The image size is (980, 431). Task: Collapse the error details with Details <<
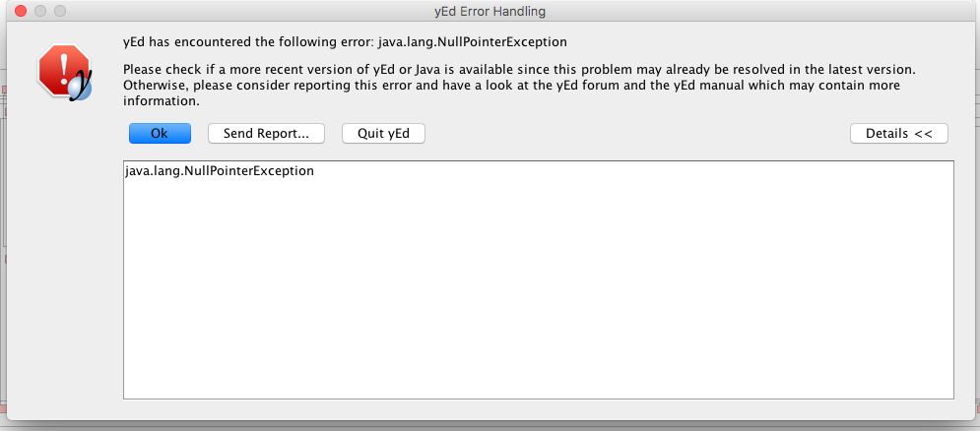tap(899, 134)
